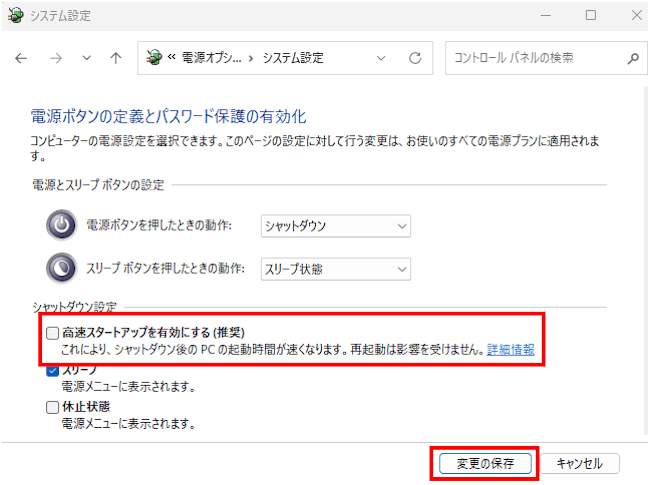Minimize the システム設定 window

(x=546, y=16)
